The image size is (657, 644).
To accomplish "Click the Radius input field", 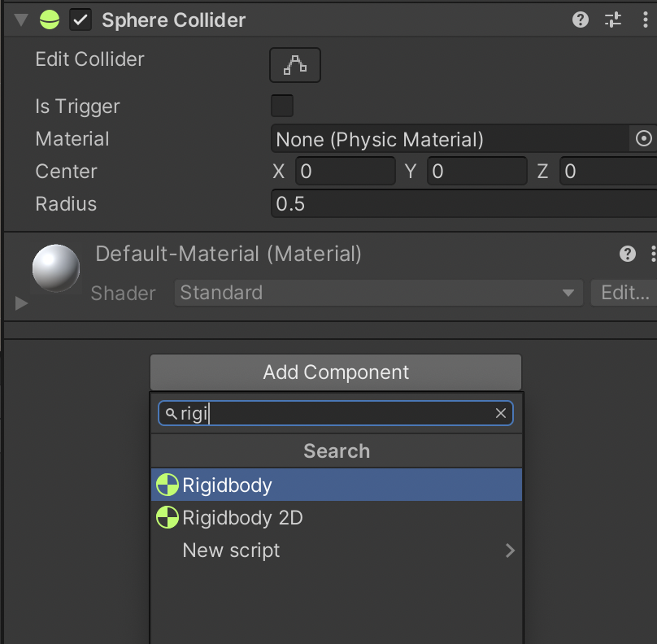I will [x=463, y=204].
